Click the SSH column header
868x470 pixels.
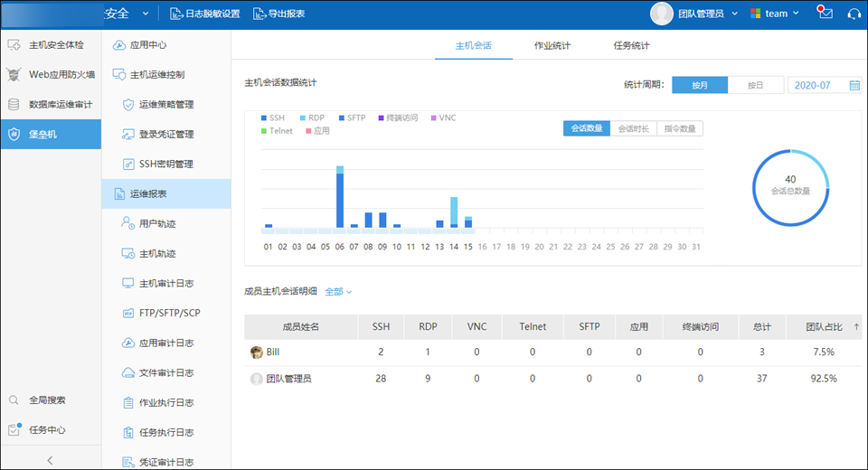click(x=381, y=327)
